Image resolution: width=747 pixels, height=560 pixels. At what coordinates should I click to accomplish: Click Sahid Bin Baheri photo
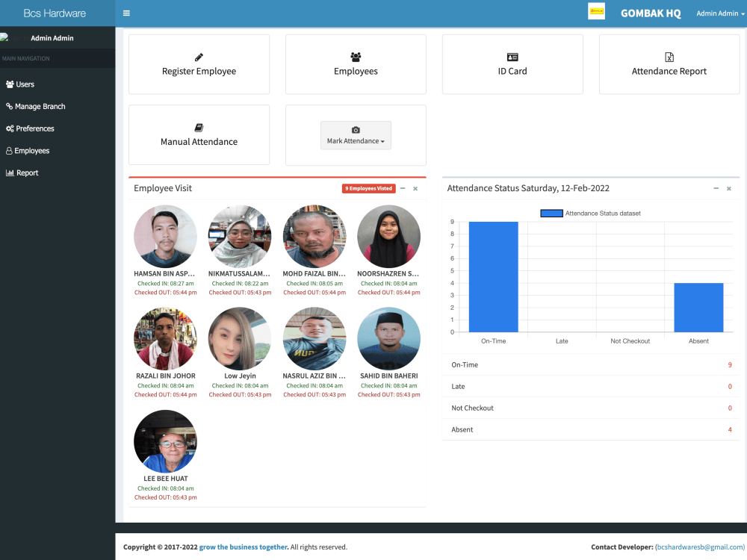pyautogui.click(x=388, y=338)
